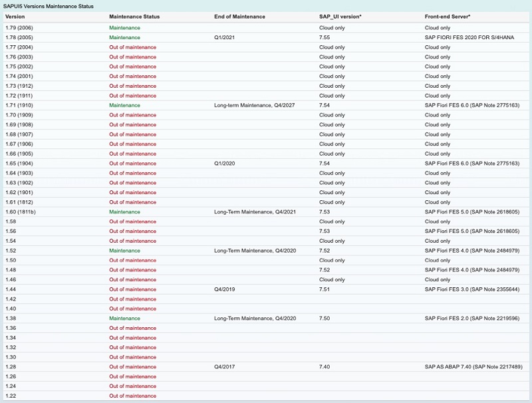Select version cell 1.65 (1904)
532x403 pixels.
click(x=19, y=163)
